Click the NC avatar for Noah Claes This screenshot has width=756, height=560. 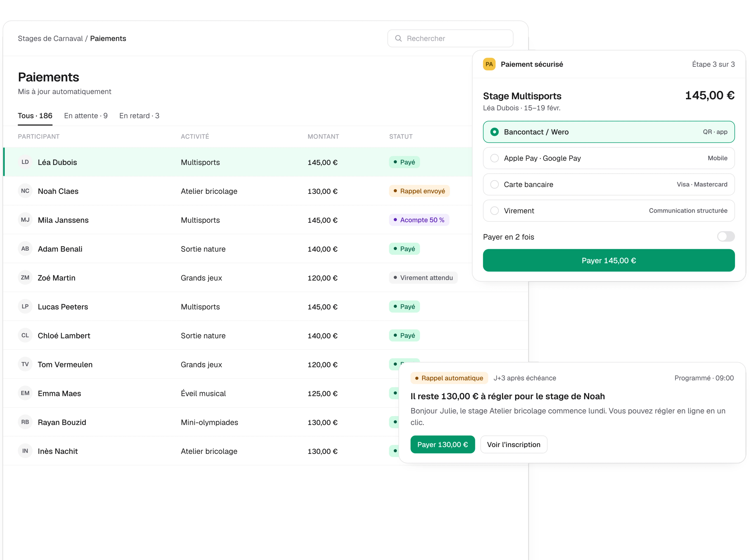[x=25, y=191]
